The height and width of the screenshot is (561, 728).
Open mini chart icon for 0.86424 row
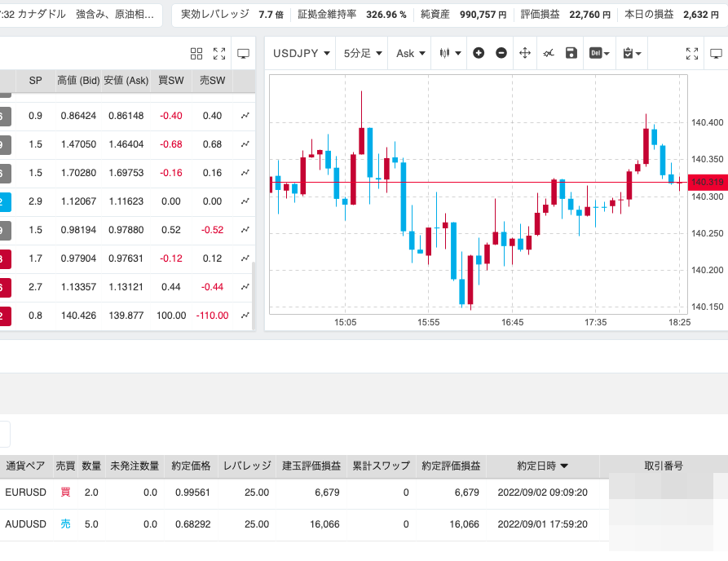coord(245,116)
